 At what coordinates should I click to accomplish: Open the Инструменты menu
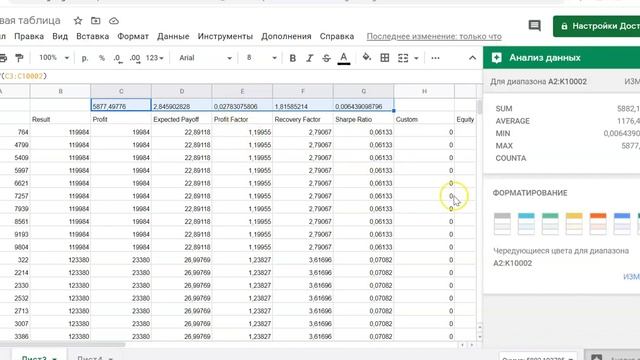pos(225,36)
